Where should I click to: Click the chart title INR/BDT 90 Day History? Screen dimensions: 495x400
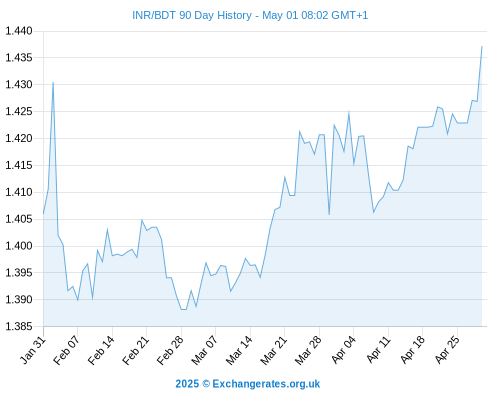pyautogui.click(x=250, y=15)
